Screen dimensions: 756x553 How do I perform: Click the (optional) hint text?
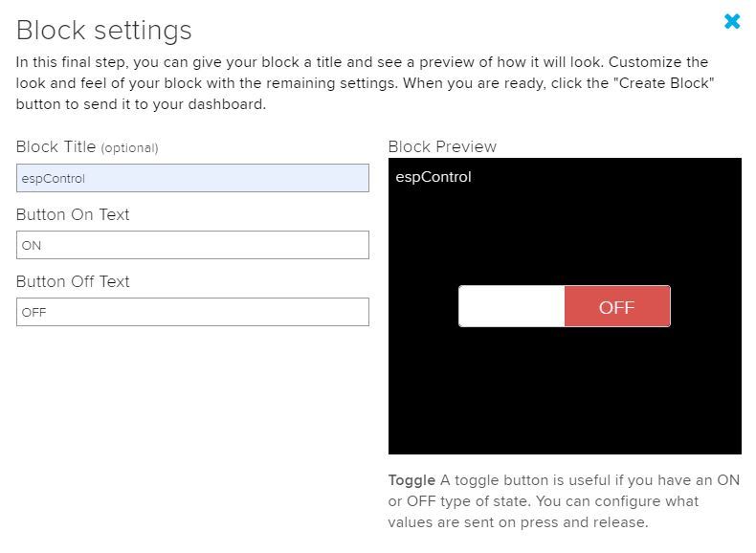(x=129, y=148)
